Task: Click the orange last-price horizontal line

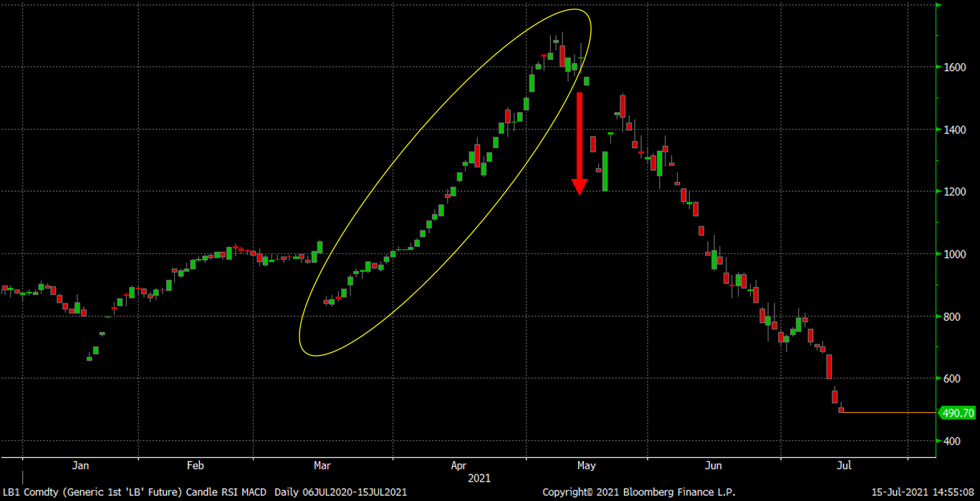Action: point(888,412)
